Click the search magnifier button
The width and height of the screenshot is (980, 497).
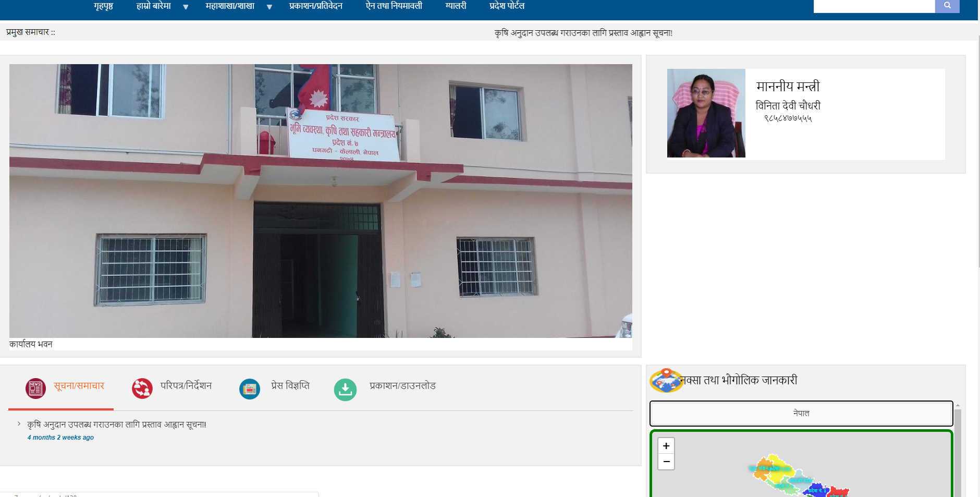[x=947, y=6]
